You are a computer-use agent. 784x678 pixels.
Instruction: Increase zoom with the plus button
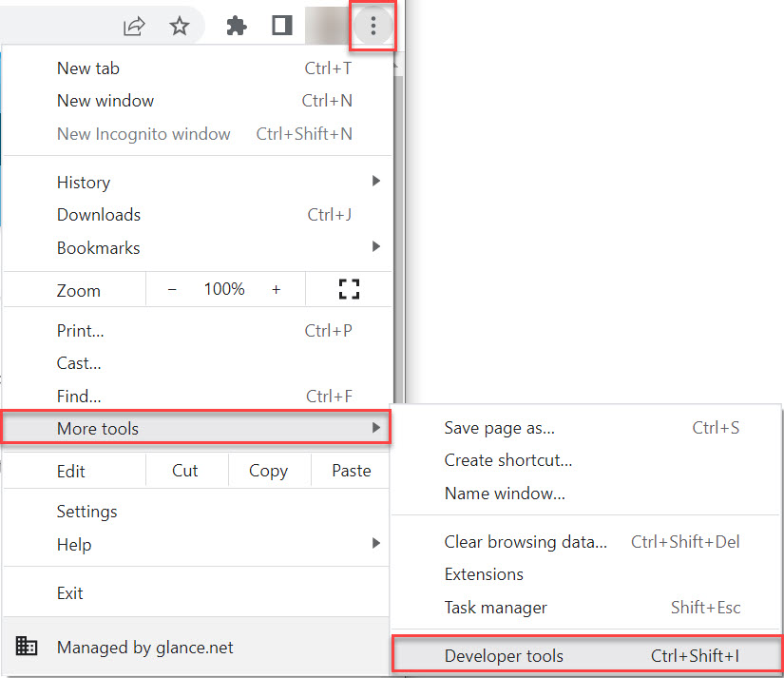click(x=277, y=290)
